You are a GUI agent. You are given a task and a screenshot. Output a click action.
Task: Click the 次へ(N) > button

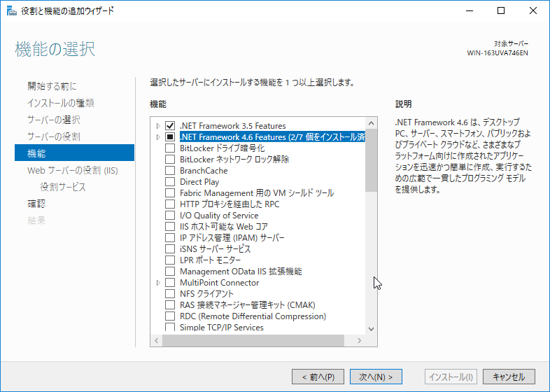point(376,377)
